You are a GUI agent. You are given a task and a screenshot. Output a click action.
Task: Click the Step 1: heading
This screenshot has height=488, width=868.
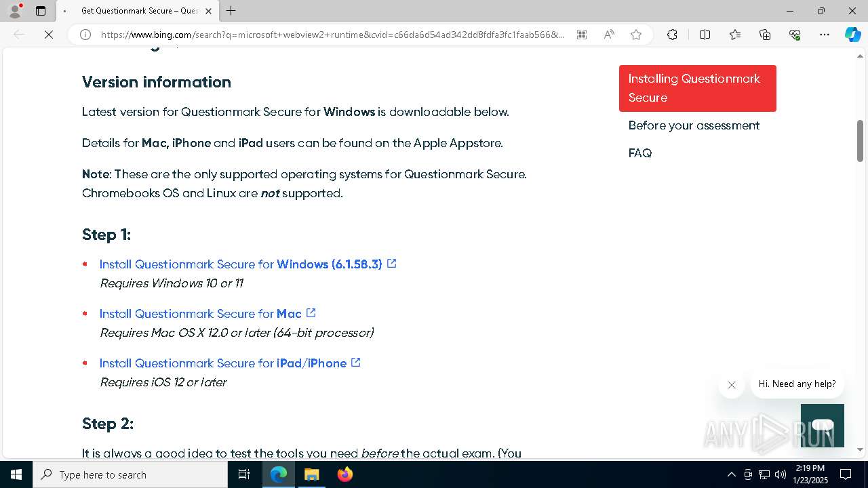coord(106,235)
